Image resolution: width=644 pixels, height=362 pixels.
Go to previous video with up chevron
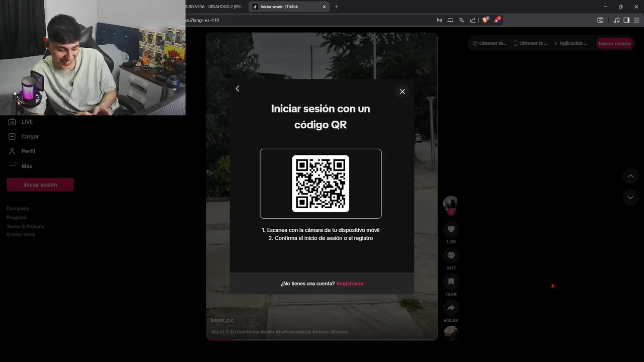630,176
